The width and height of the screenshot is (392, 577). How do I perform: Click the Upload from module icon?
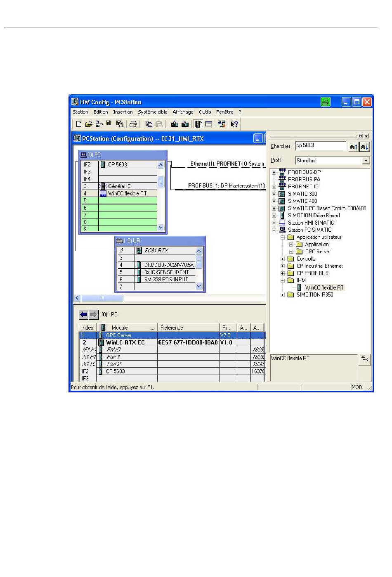coord(185,124)
